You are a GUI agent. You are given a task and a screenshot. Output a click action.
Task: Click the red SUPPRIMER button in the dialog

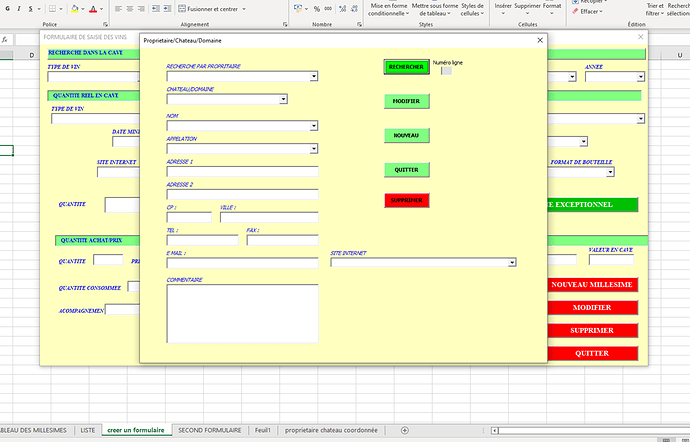tap(406, 200)
